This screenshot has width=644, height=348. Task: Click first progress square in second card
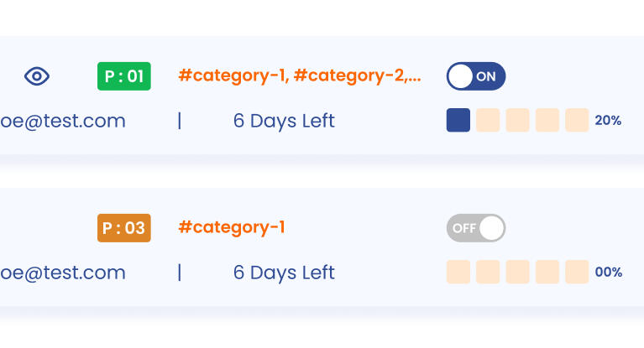click(458, 272)
